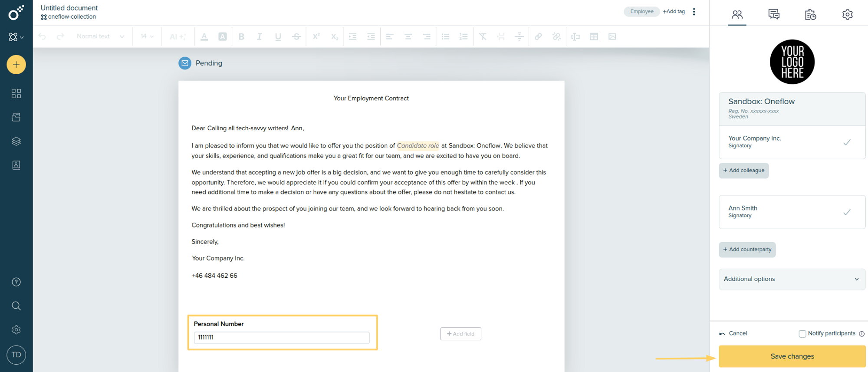Image resolution: width=868 pixels, height=372 pixels.
Task: Switch to the audit trail tab
Action: [x=810, y=14]
